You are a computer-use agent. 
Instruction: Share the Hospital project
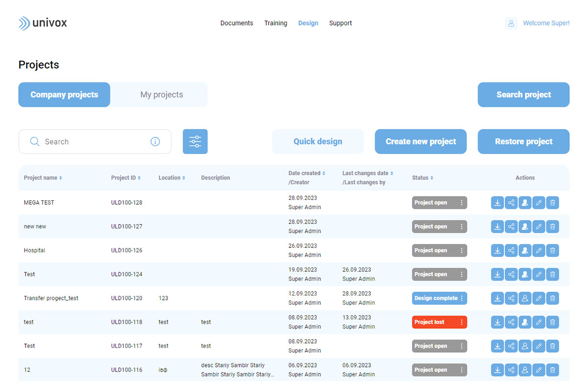pos(511,250)
